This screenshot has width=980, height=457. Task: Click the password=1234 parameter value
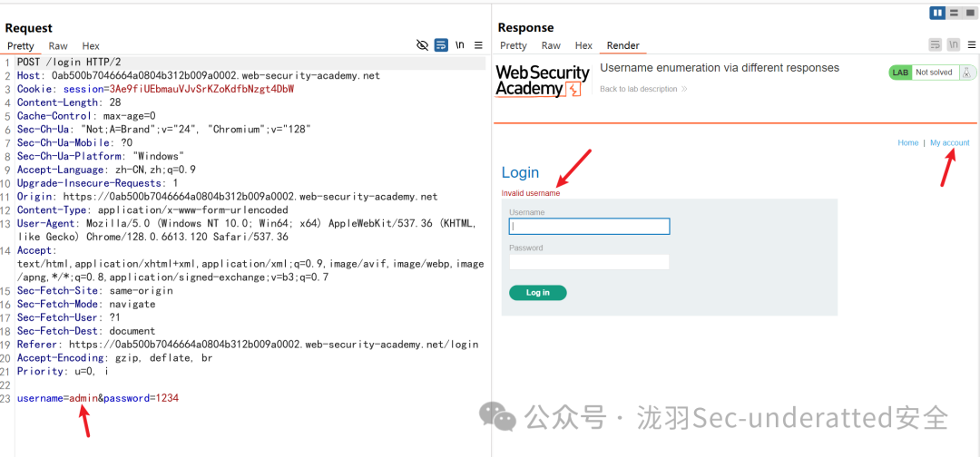[x=168, y=398]
